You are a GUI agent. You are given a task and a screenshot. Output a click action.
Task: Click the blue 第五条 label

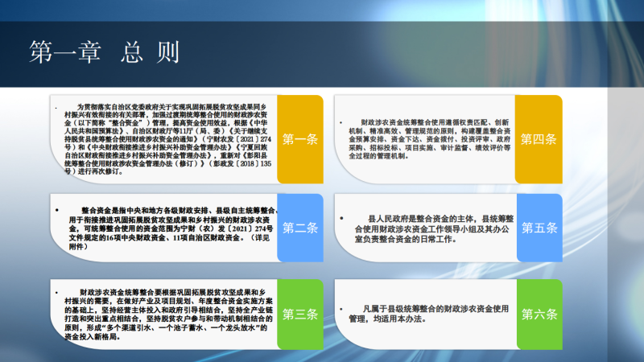pos(539,228)
